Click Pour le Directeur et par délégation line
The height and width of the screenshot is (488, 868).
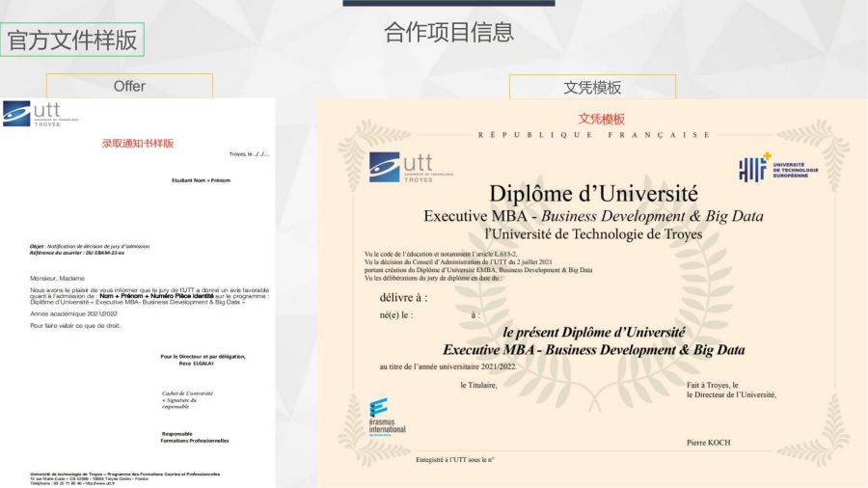coord(203,357)
